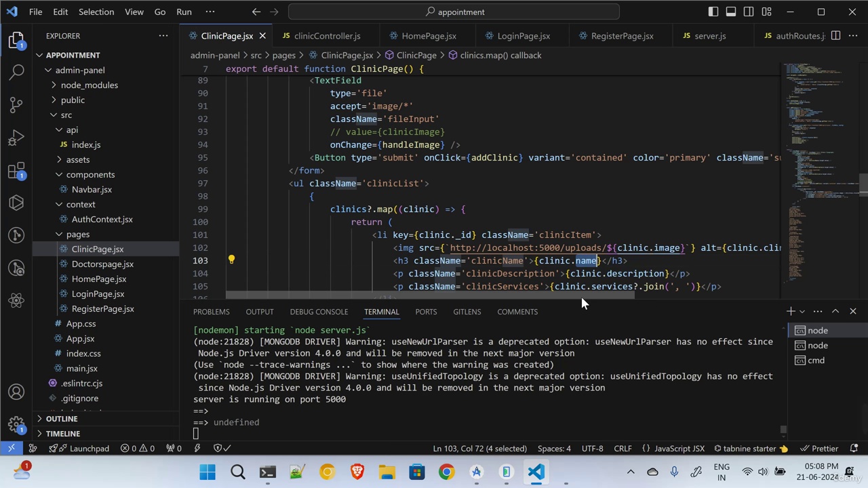
Task: Toggle Primary Side Bar layout icon
Action: pos(713,12)
